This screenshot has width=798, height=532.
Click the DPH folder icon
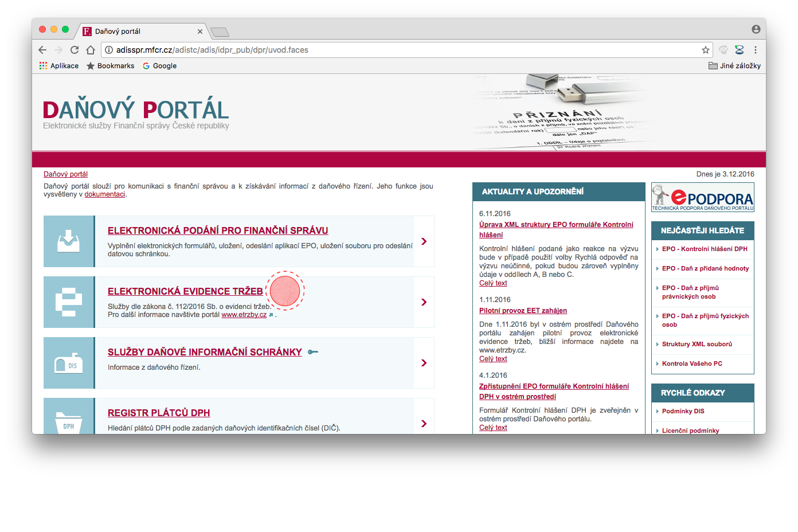[x=68, y=421]
